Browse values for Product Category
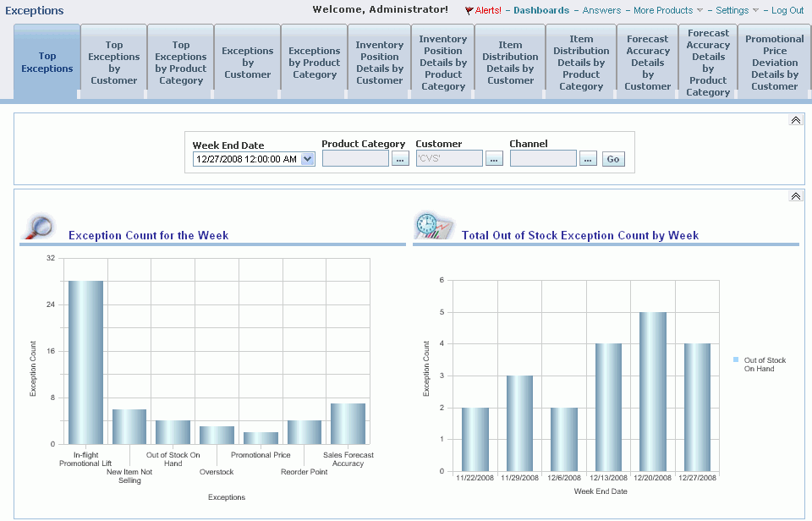This screenshot has width=812, height=521. coord(400,159)
